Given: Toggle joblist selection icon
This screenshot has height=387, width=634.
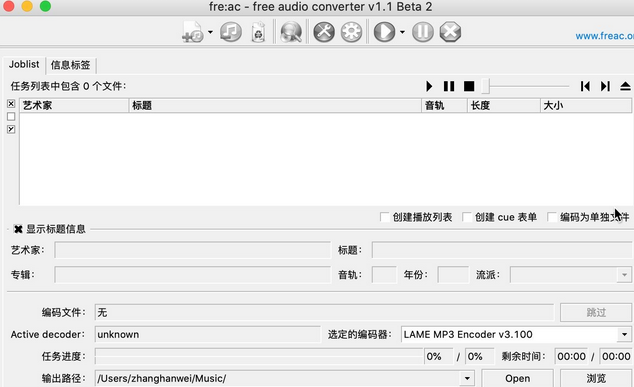Looking at the screenshot, I should [11, 129].
